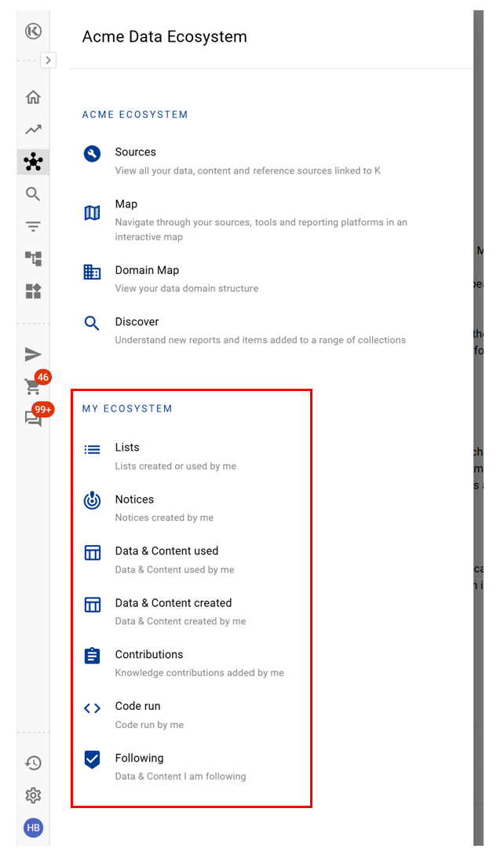Image resolution: width=504 pixels, height=856 pixels.
Task: Click the K logo icon at top
Action: click(x=33, y=31)
